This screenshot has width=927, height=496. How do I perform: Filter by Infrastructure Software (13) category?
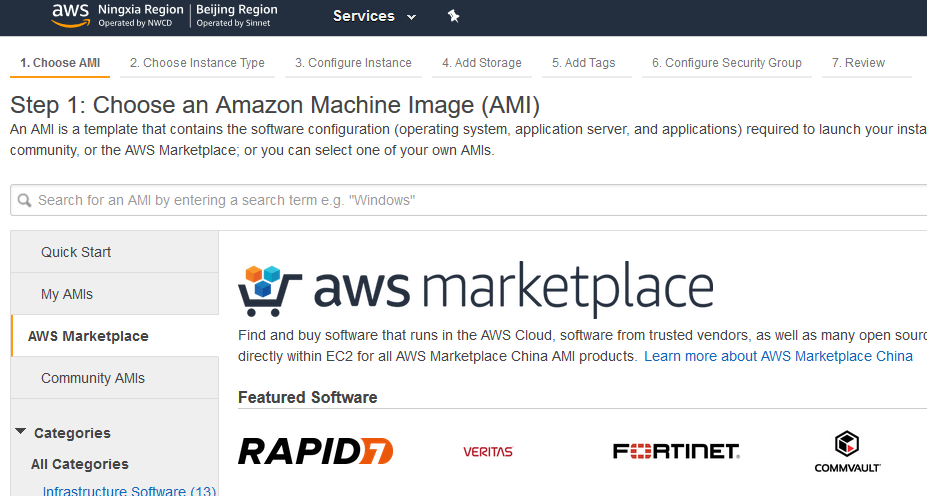(x=129, y=491)
